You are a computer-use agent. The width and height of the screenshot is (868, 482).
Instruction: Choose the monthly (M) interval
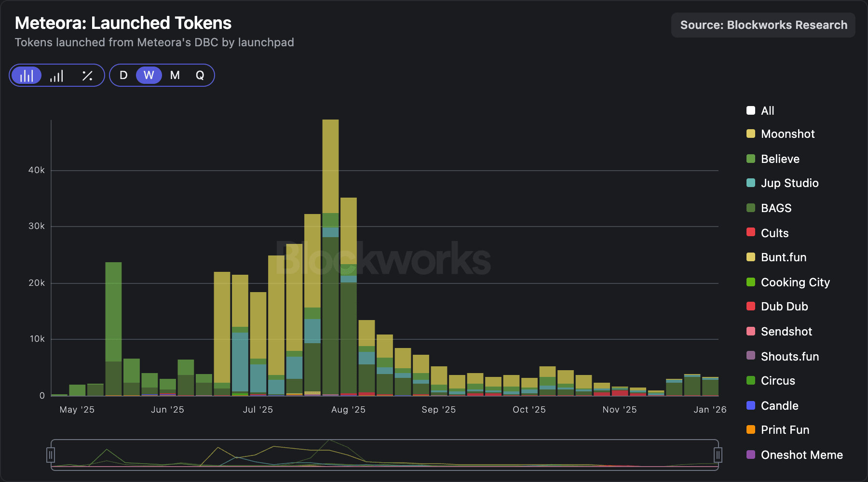175,76
